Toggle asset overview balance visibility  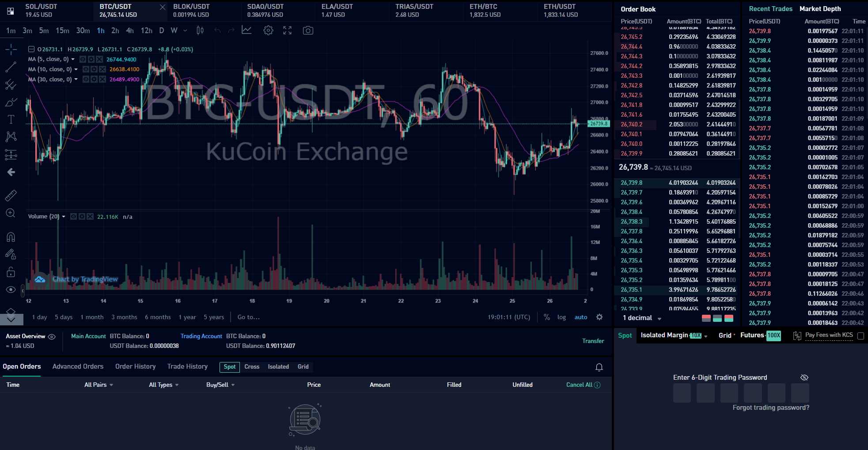pos(52,337)
